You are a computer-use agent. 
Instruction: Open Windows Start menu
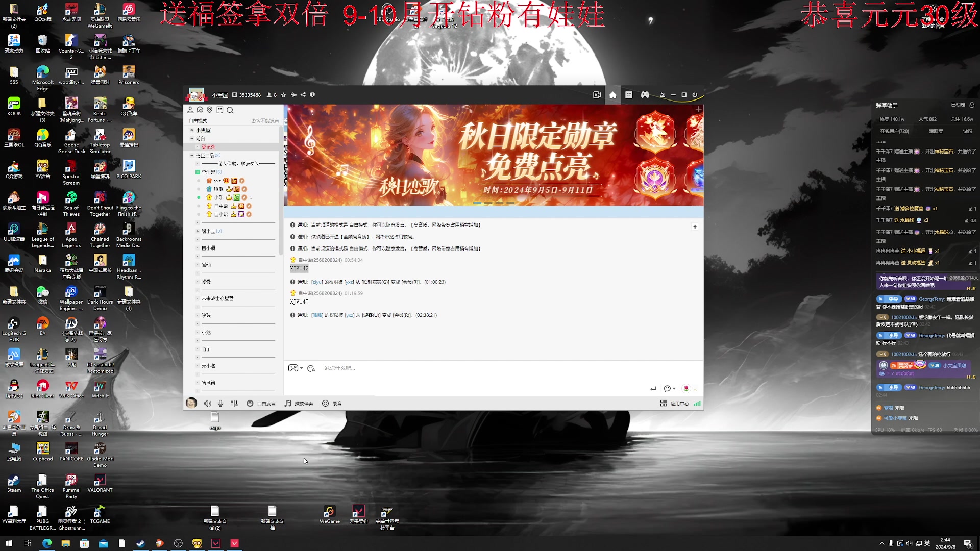pyautogui.click(x=9, y=543)
